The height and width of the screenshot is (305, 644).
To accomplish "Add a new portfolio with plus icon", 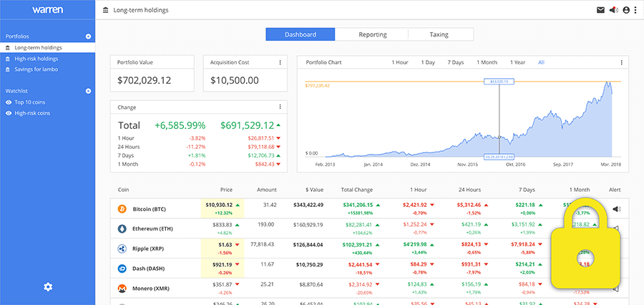I will pos(88,37).
